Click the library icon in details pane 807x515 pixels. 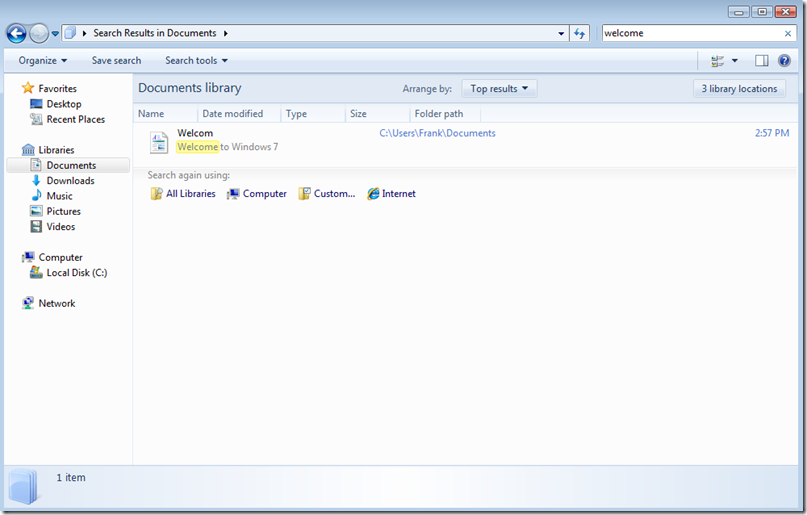tap(23, 487)
